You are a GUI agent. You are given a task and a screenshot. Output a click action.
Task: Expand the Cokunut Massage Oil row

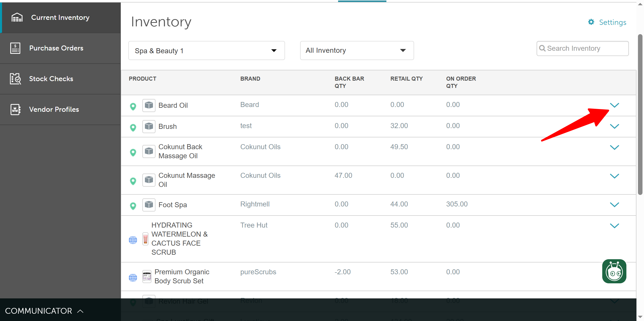(x=614, y=176)
